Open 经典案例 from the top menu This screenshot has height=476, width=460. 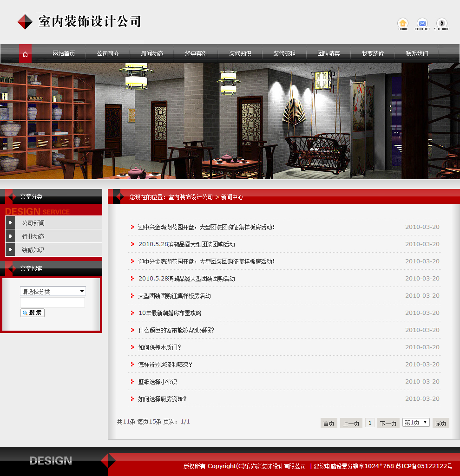click(196, 53)
